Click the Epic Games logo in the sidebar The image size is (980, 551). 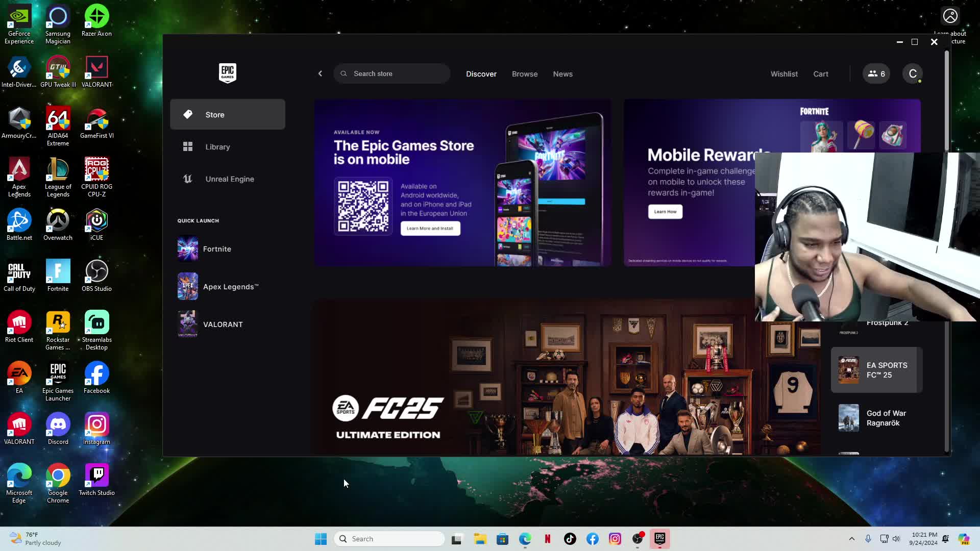227,73
